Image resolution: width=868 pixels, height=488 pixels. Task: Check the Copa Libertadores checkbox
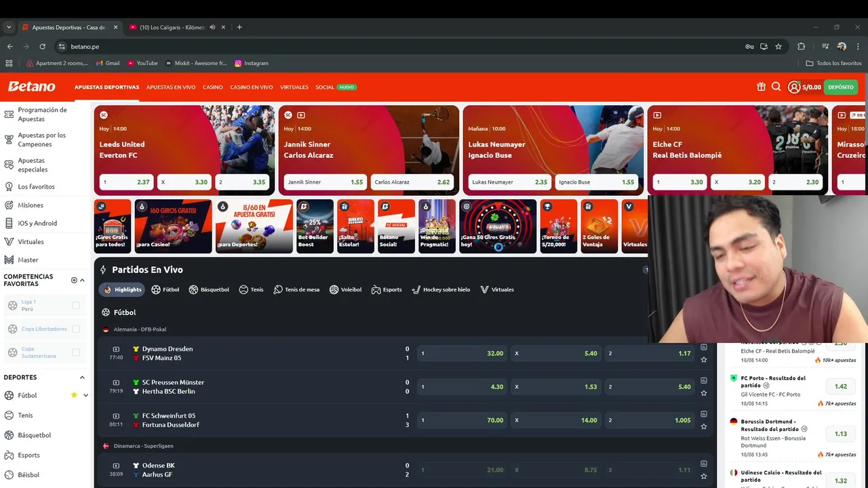tap(76, 329)
